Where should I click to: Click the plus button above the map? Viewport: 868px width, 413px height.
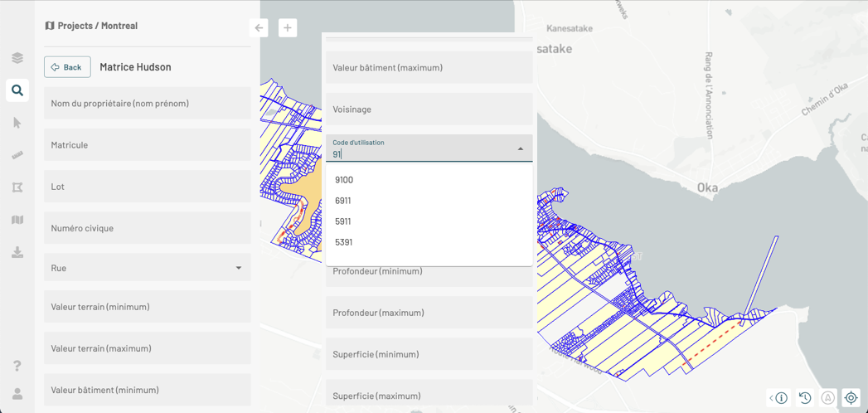click(288, 28)
